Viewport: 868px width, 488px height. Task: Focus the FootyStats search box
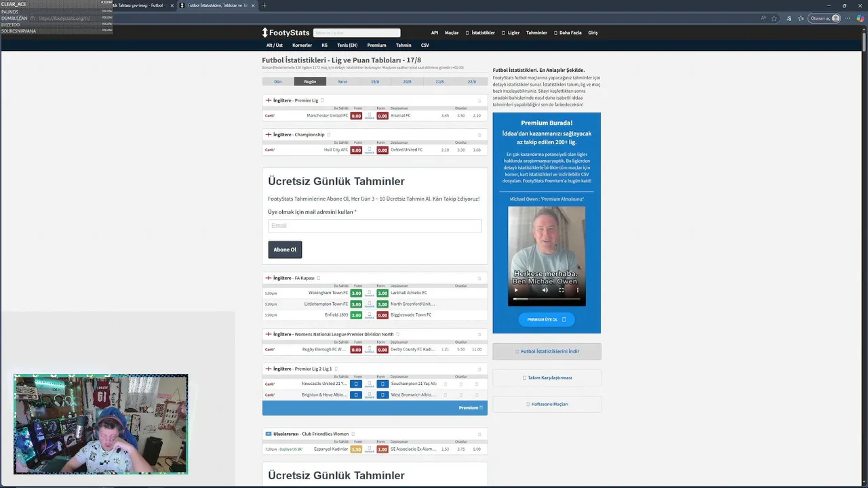coord(357,33)
